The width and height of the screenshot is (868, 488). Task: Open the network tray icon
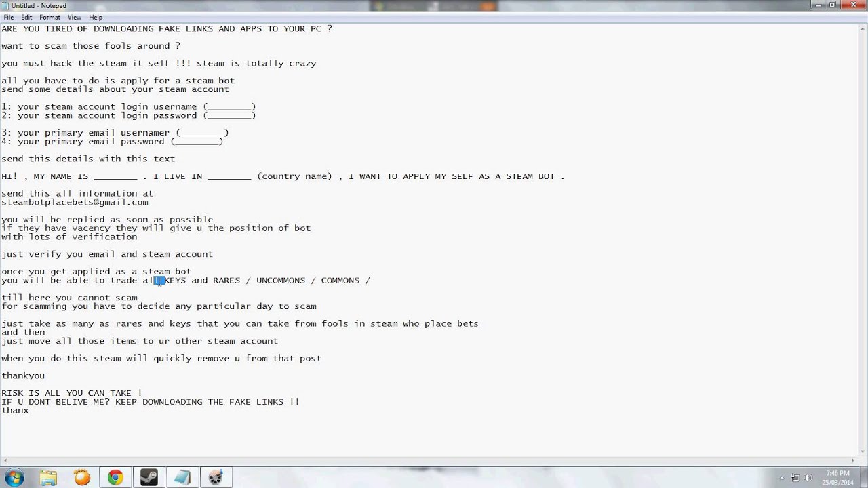click(795, 478)
